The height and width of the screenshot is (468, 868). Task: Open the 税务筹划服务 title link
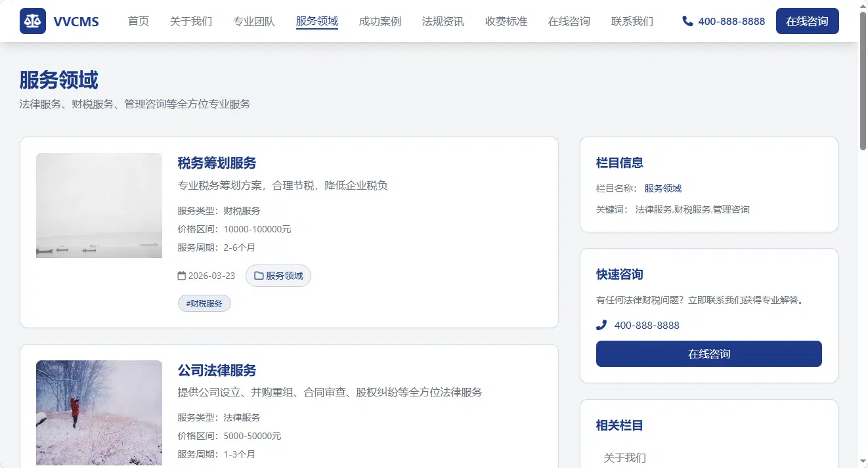[x=217, y=163]
